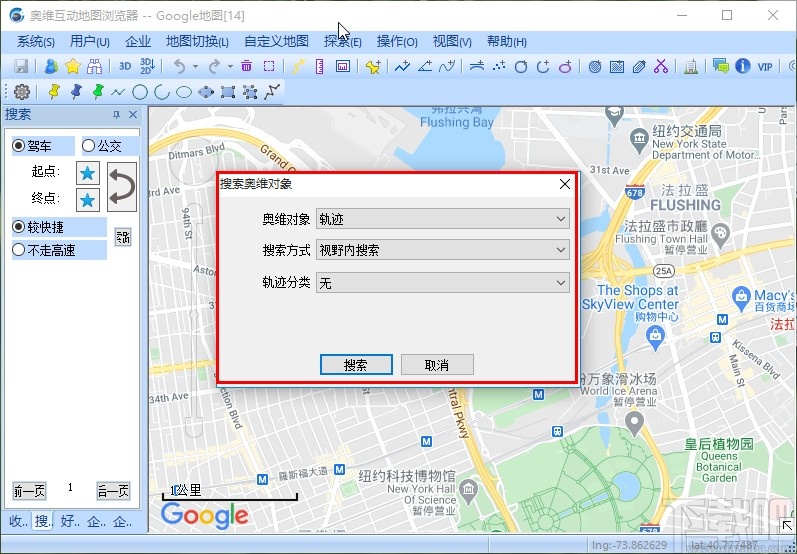Screen dimensions: 797x554
Task: Click the 取消 button in dialog
Action: (437, 365)
